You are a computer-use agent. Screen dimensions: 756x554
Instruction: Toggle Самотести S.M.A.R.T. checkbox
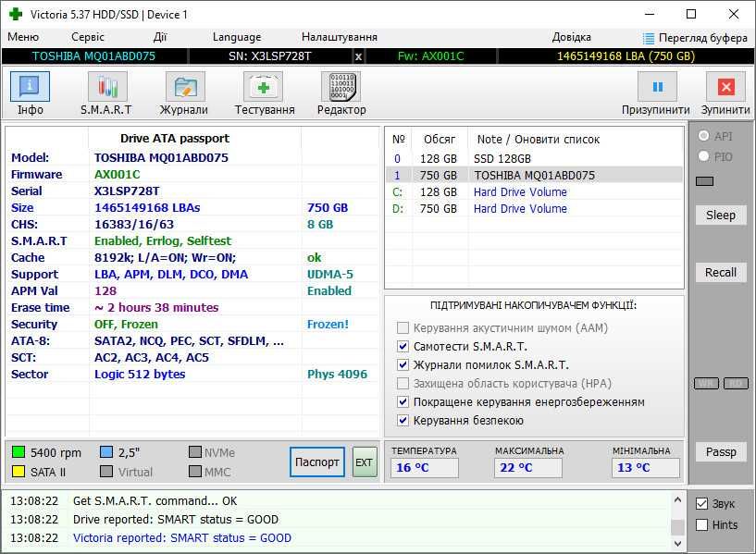click(x=403, y=347)
